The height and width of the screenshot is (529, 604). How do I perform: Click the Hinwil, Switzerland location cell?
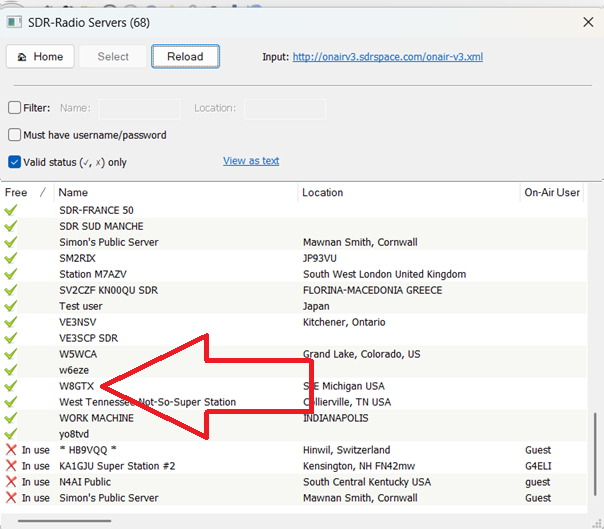[347, 450]
